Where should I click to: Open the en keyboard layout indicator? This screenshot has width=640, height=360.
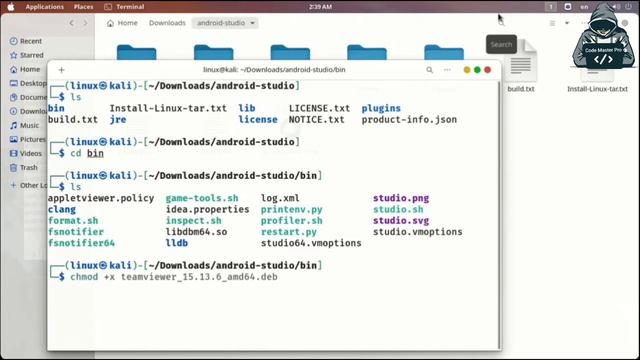584,7
